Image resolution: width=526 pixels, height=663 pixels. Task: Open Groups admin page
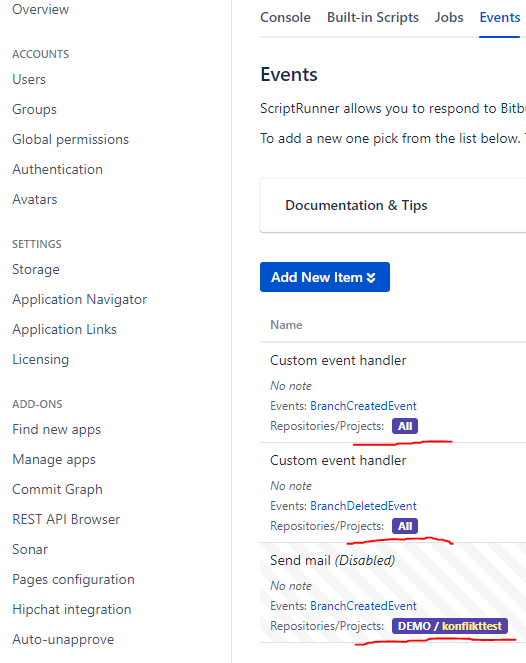tap(34, 110)
